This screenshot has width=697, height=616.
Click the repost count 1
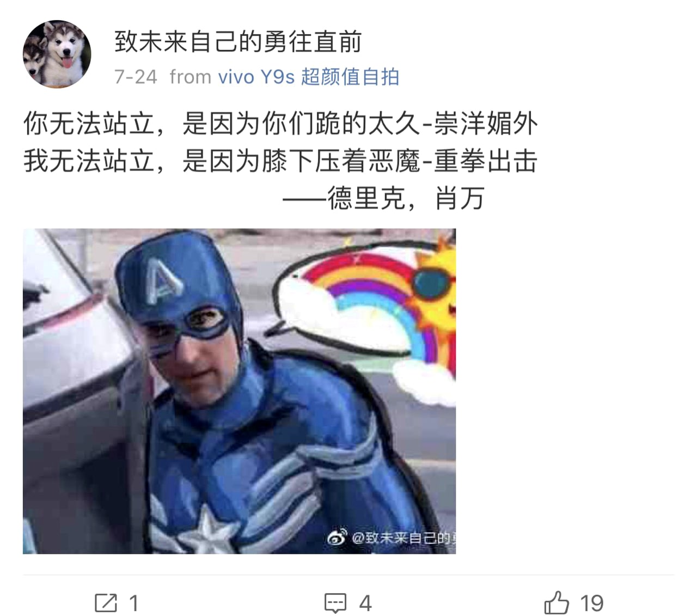coord(133,603)
